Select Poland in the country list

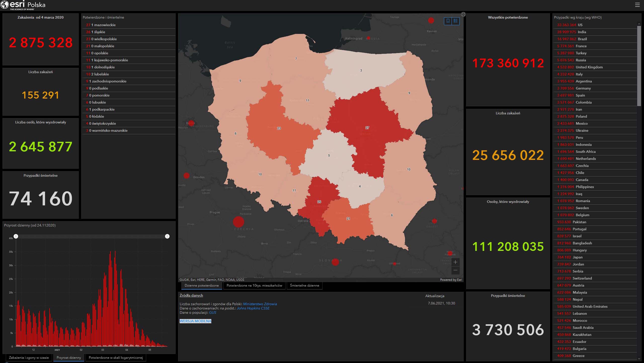(x=581, y=116)
